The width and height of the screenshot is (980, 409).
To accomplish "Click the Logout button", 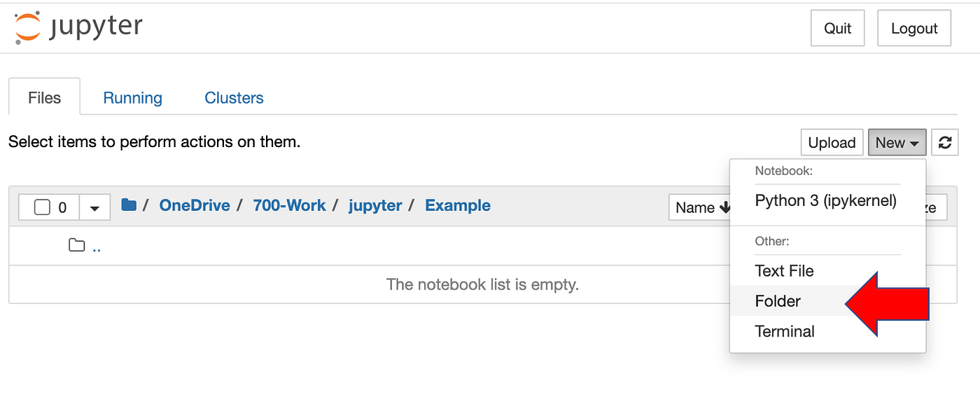I will point(914,28).
